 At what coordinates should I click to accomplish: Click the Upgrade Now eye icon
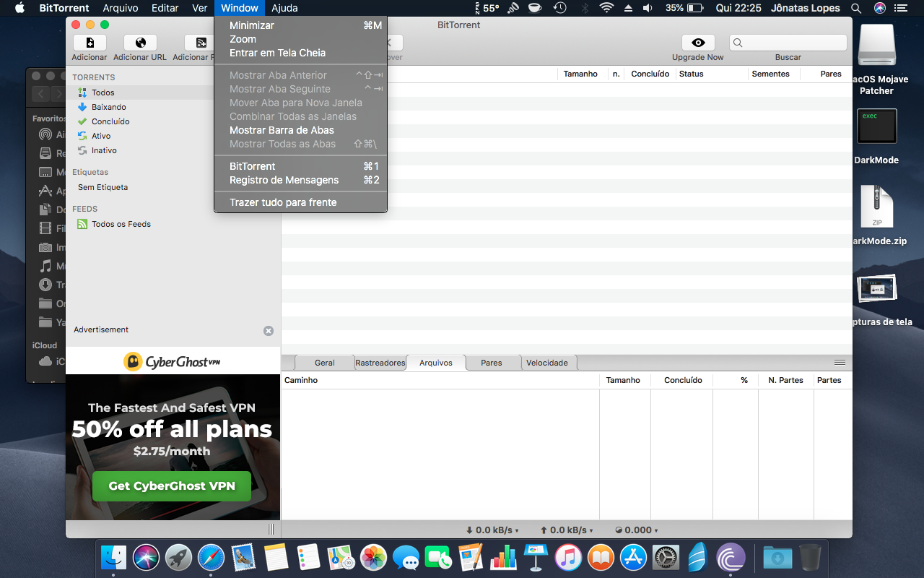click(698, 43)
